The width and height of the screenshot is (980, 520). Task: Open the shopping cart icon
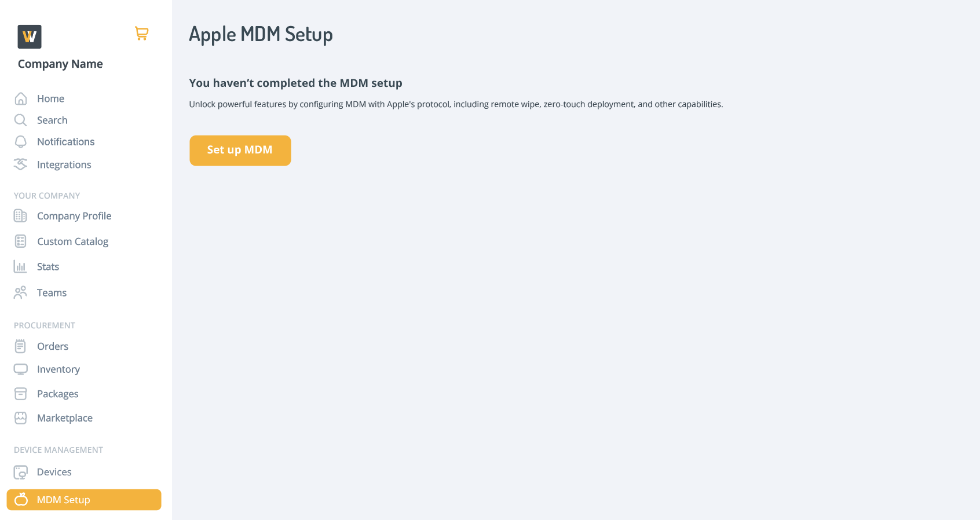click(x=141, y=34)
